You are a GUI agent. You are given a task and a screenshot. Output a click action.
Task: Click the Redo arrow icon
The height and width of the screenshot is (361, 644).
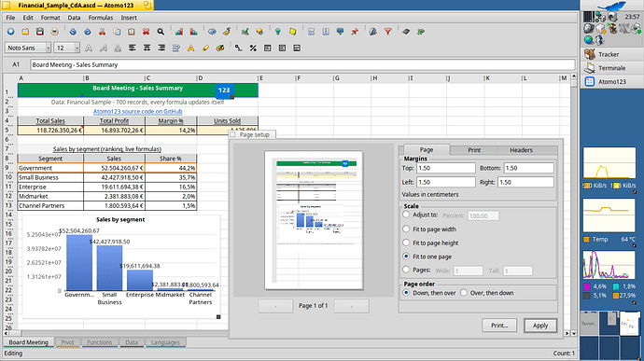87,32
